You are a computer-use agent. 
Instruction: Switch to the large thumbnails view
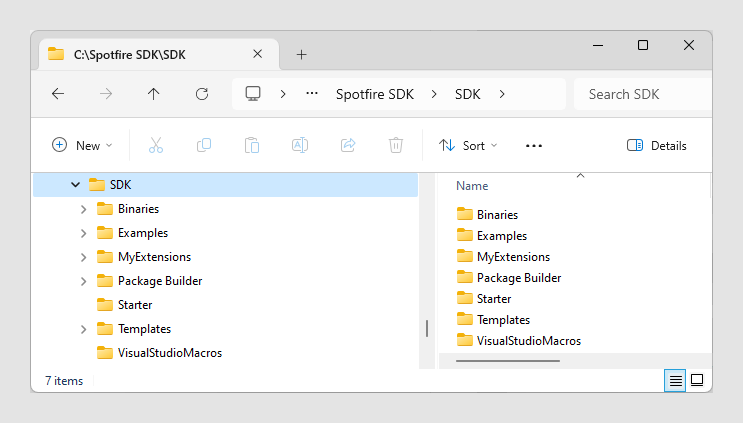(697, 380)
